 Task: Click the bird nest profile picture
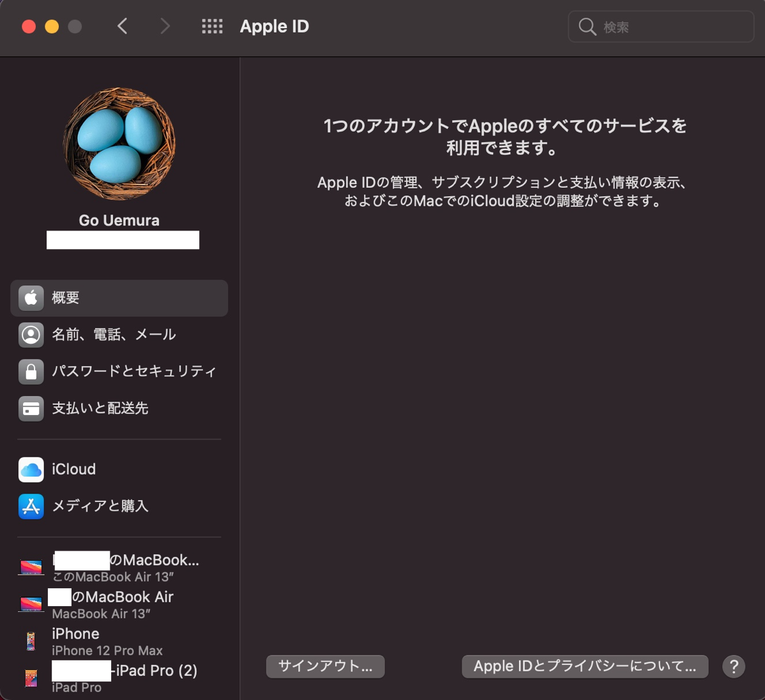click(119, 144)
